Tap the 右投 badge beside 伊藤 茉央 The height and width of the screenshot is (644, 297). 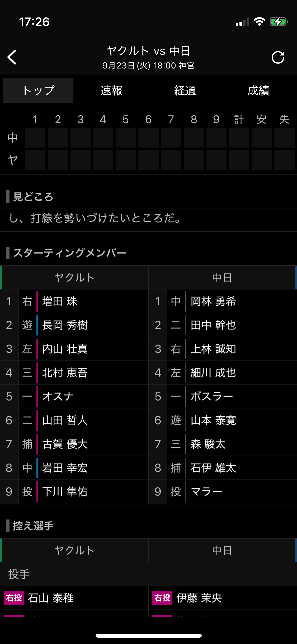162,598
